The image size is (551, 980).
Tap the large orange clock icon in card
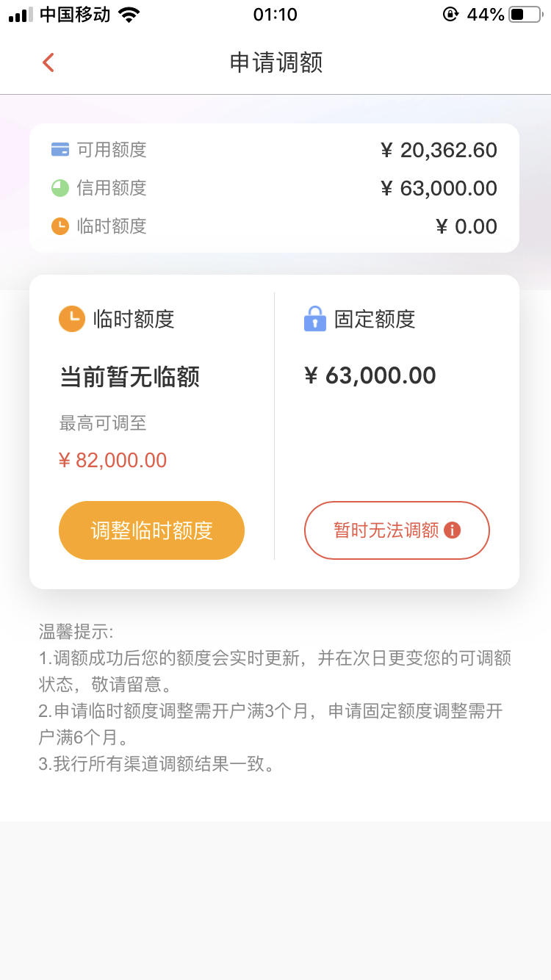pyautogui.click(x=72, y=319)
